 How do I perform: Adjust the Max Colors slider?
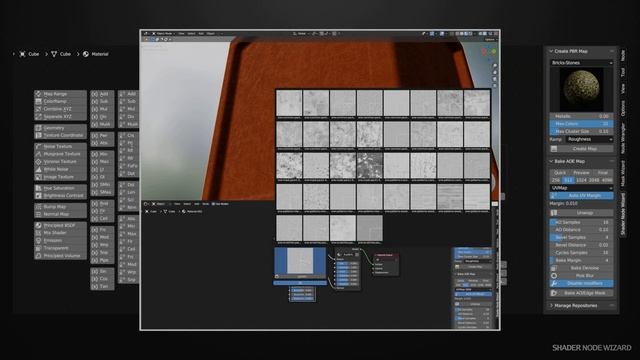coord(581,123)
